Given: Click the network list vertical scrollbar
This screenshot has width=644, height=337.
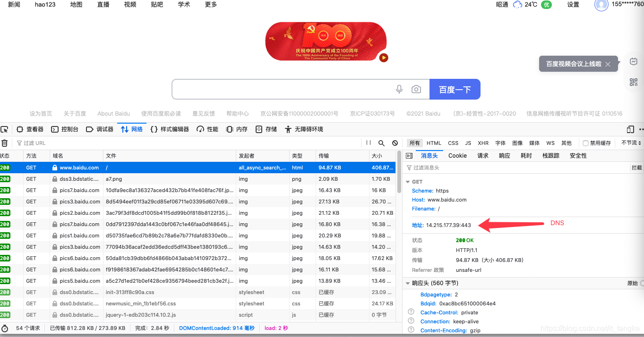Looking at the screenshot, I should tap(400, 172).
